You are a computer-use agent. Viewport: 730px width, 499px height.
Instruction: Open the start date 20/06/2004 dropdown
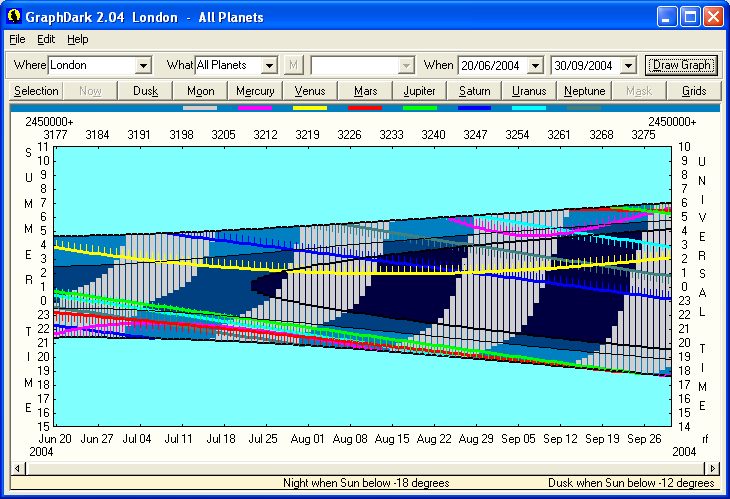point(535,65)
